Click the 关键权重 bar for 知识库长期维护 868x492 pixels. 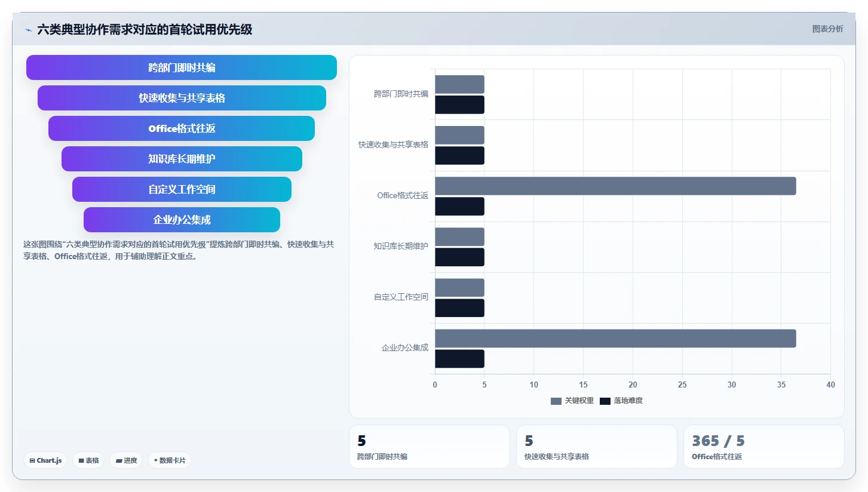point(459,236)
